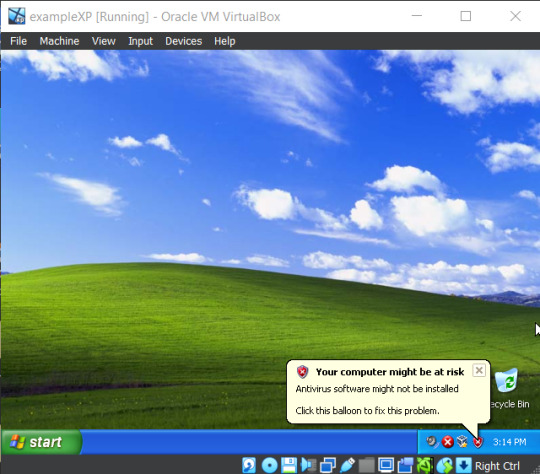Click the Windows XP start button

(41, 442)
